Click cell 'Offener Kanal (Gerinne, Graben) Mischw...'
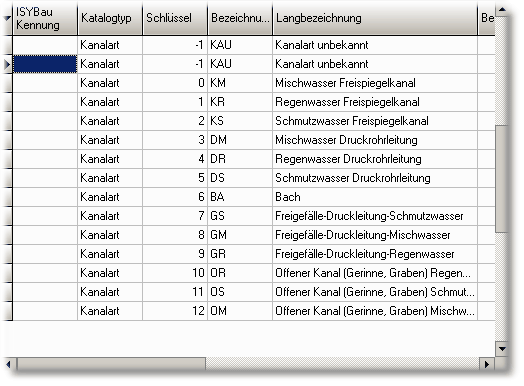Viewport: 524px width, 386px height. pos(375,311)
